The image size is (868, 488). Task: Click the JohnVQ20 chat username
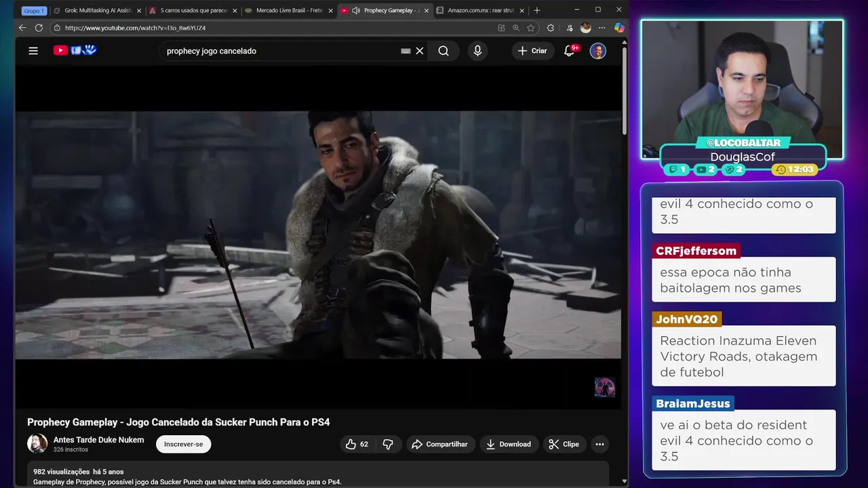[x=686, y=319]
